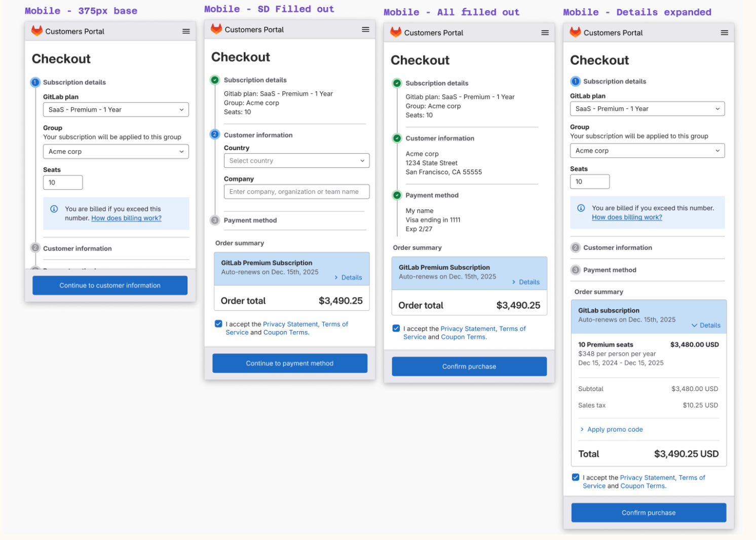Expand order Details in SD Filled out mockup
The image size is (756, 540).
tap(348, 277)
